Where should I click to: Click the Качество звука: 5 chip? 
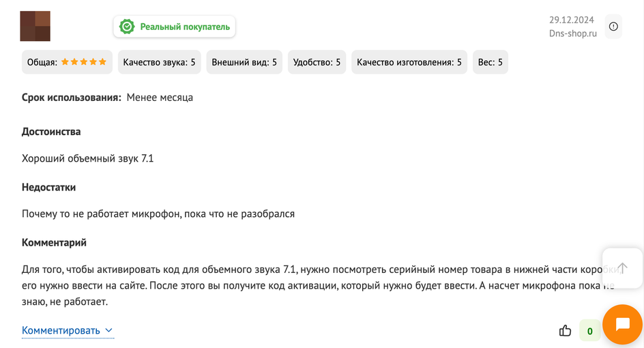160,62
